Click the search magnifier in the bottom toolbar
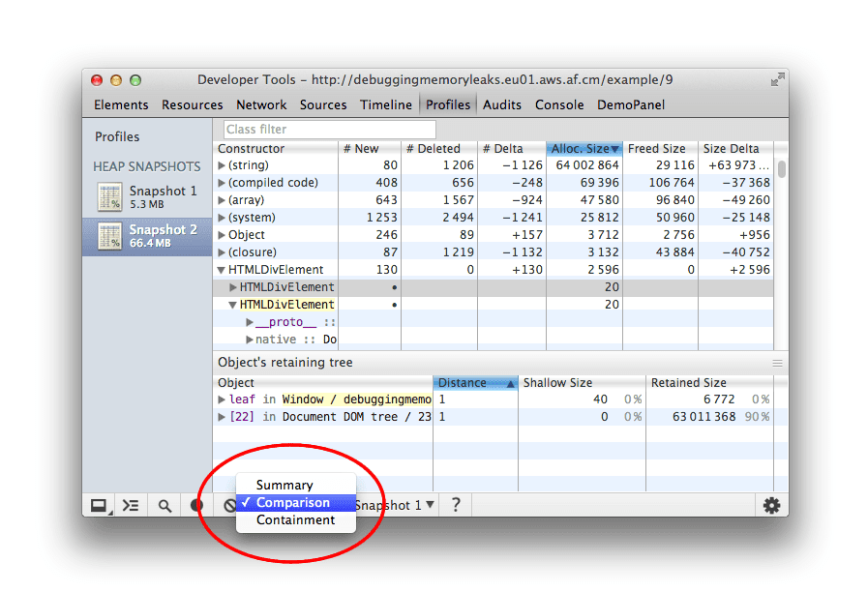The height and width of the screenshot is (592, 868). 163,504
